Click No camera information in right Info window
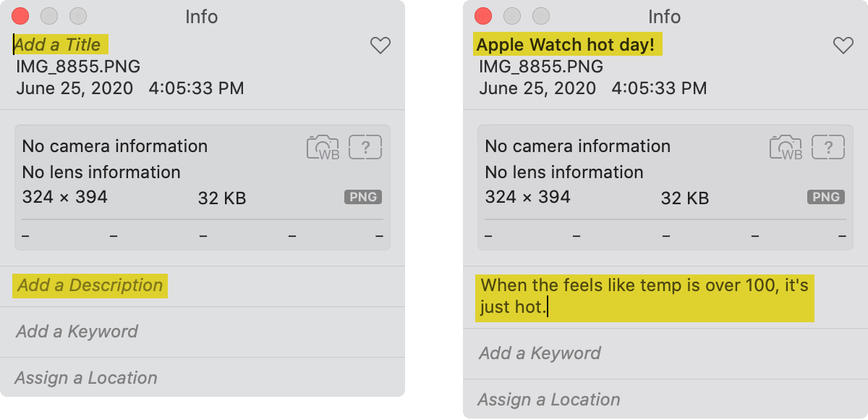This screenshot has width=868, height=420. point(578,146)
